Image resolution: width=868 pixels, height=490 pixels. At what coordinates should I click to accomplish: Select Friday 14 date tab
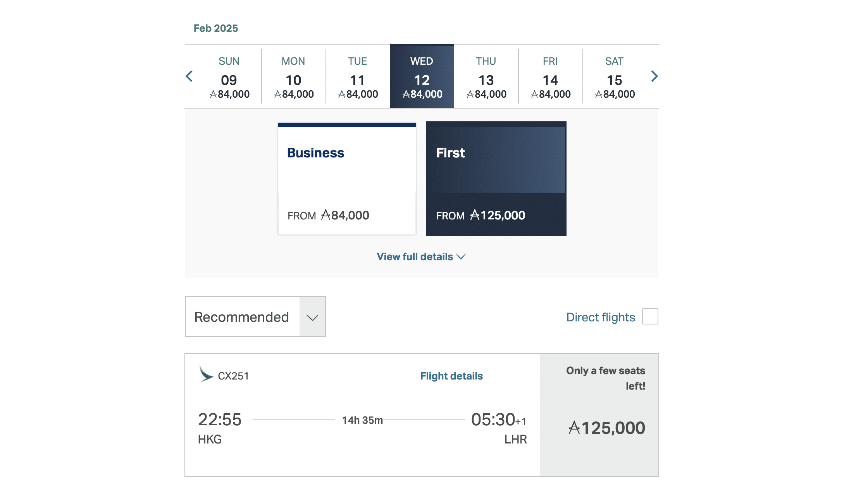tap(550, 77)
